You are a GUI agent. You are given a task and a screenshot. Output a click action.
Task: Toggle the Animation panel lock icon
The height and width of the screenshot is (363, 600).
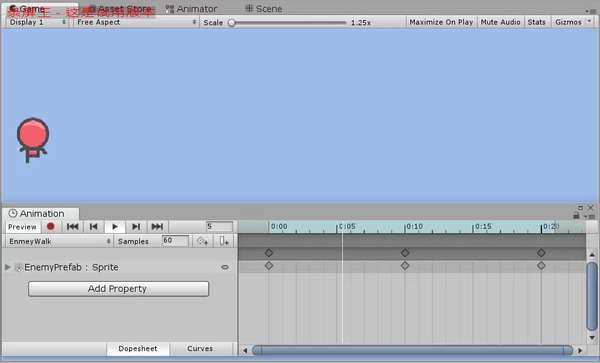[x=577, y=216]
